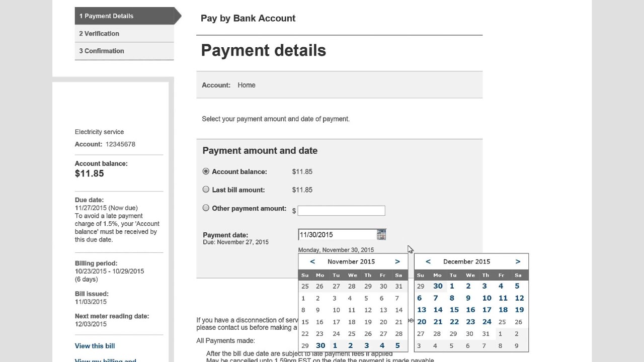
Task: Open the calendar picker icon
Action: [x=381, y=235]
